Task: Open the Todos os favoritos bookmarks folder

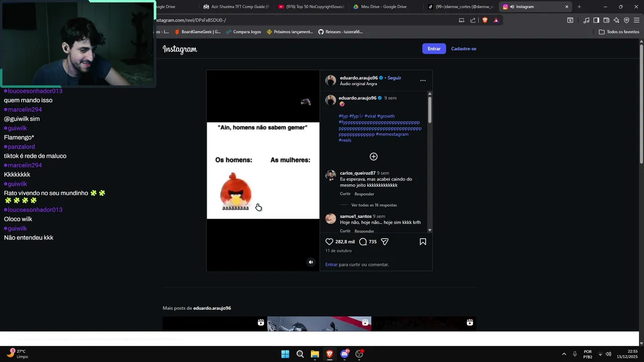Action: [619, 32]
